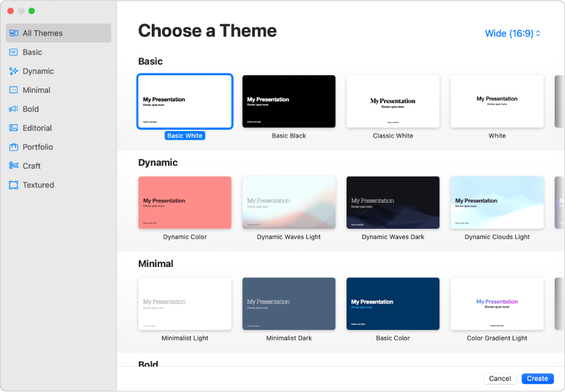This screenshot has width=565, height=392.
Task: Click the Minimalist Dark name label
Action: tap(289, 339)
